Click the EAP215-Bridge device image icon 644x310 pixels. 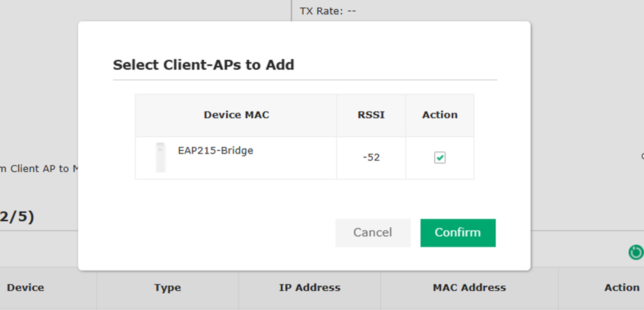point(160,157)
